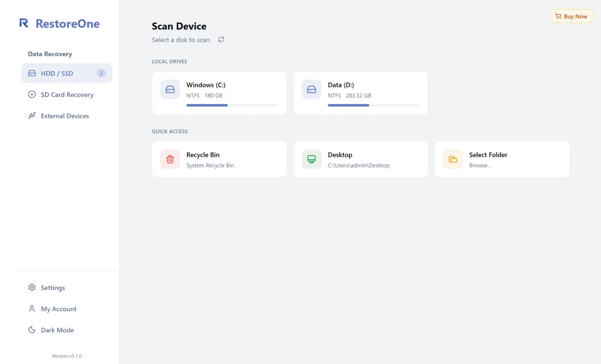Viewport: 601px width, 364px height.
Task: Click the "System Recycle Bin" subtitle
Action: point(210,165)
